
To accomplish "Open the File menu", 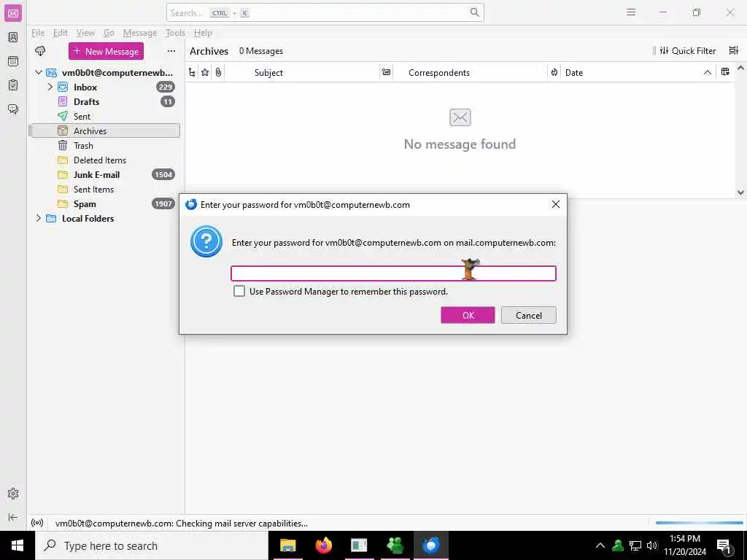I will tap(38, 33).
